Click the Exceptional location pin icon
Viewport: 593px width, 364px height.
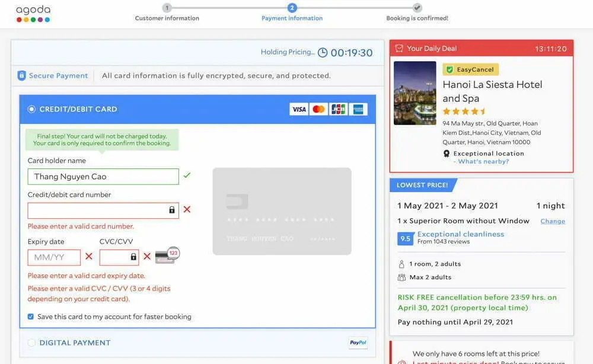point(447,154)
